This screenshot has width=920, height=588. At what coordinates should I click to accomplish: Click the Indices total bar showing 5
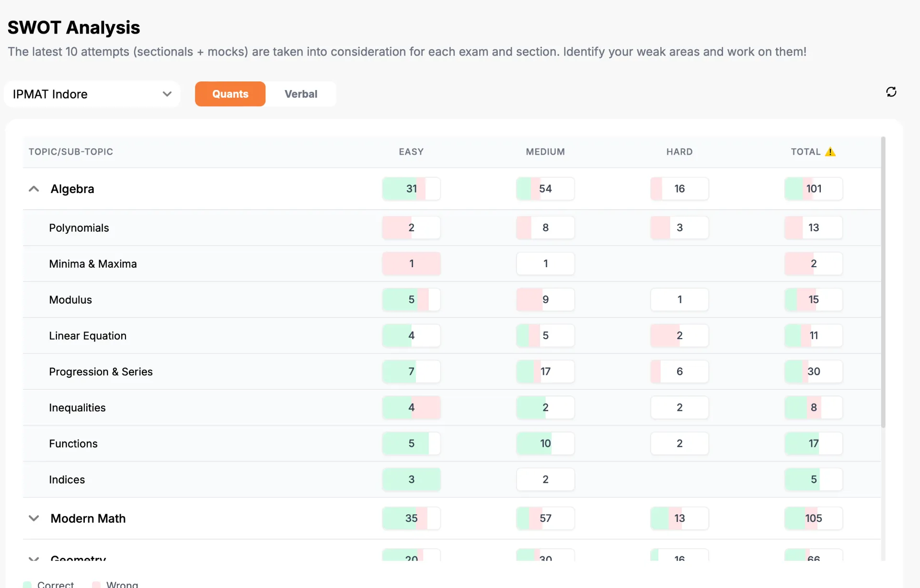point(813,479)
